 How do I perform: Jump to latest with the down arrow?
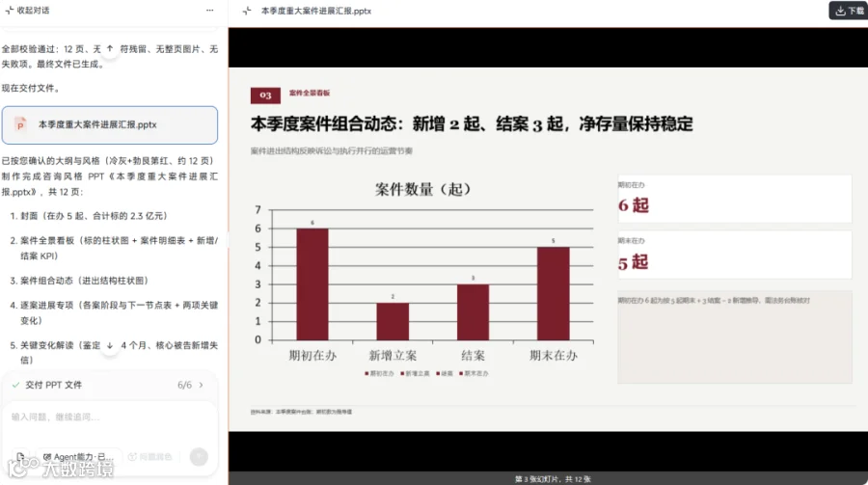(x=110, y=345)
